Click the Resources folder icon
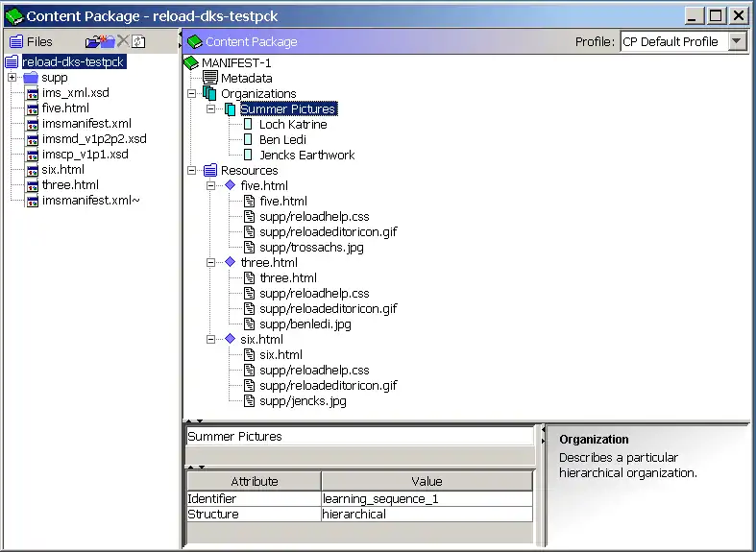The image size is (756, 552). (x=210, y=170)
